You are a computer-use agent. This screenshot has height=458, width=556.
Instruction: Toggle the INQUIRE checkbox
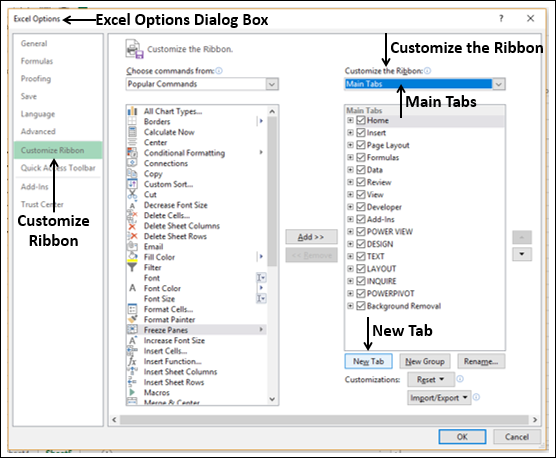(361, 281)
